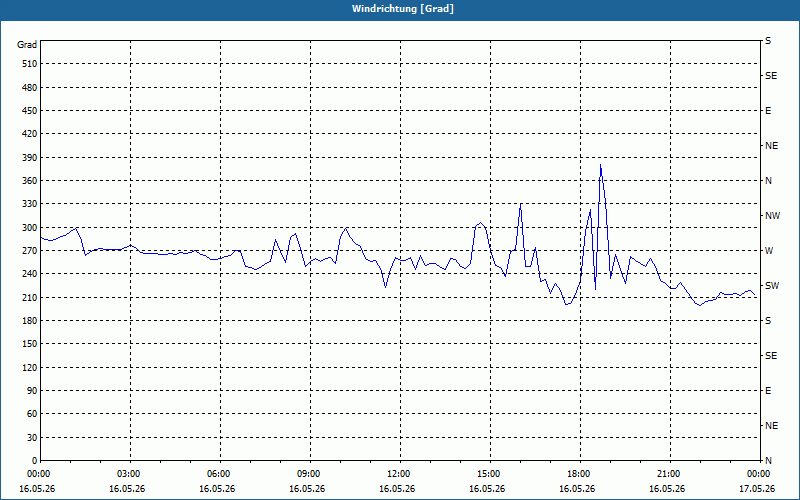Click the 510 value on the degree axis
The image size is (800, 500).
coord(29,64)
